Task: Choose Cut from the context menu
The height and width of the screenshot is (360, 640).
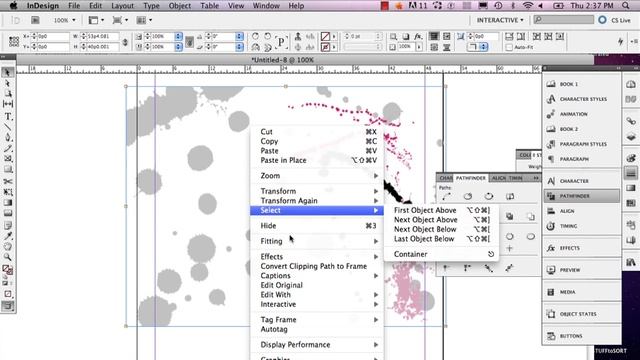Action: (317, 132)
